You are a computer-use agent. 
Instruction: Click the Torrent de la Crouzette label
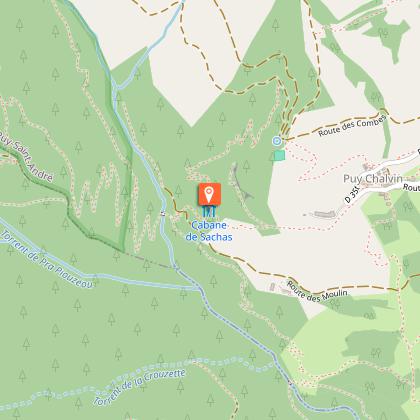click(139, 387)
